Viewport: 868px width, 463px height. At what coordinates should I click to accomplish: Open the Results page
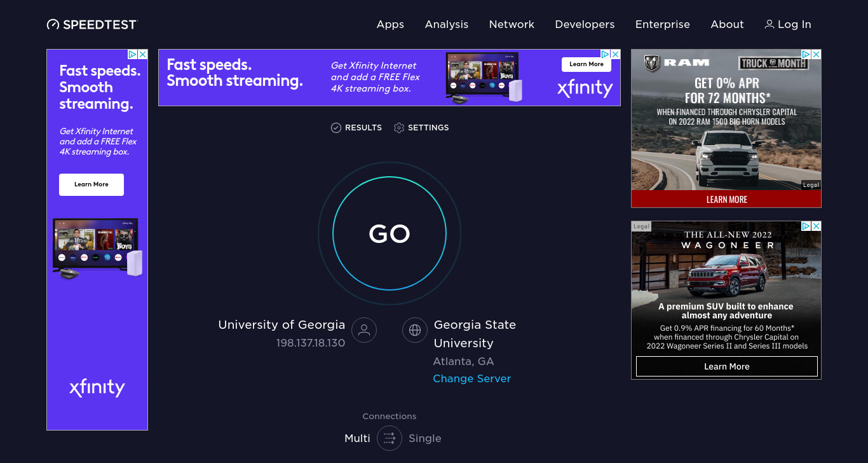356,128
